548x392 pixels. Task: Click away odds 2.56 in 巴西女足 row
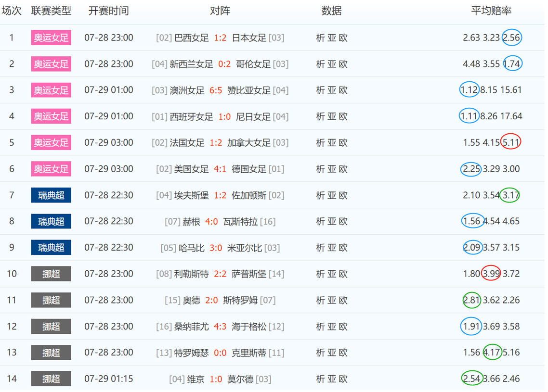511,38
